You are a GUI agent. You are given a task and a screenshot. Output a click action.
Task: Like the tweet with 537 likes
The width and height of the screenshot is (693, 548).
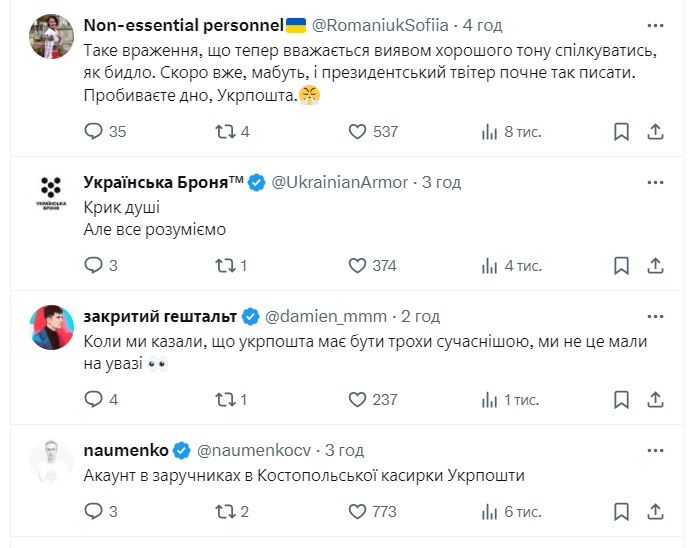coord(358,131)
